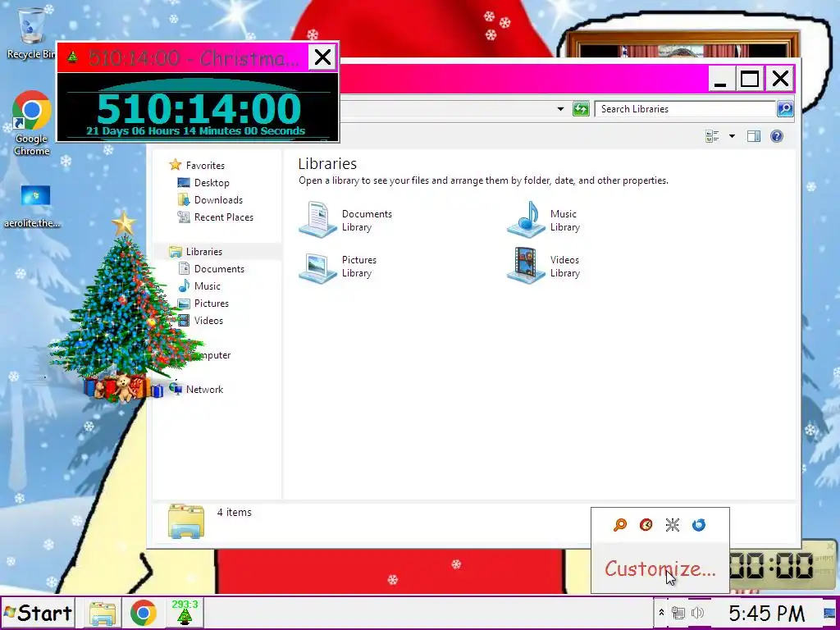Open the Music Library icon
This screenshot has width=840, height=630.
(x=544, y=220)
